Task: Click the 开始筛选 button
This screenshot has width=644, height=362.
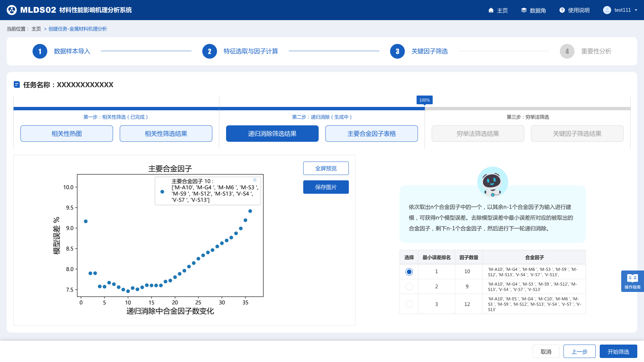Action: [618, 352]
